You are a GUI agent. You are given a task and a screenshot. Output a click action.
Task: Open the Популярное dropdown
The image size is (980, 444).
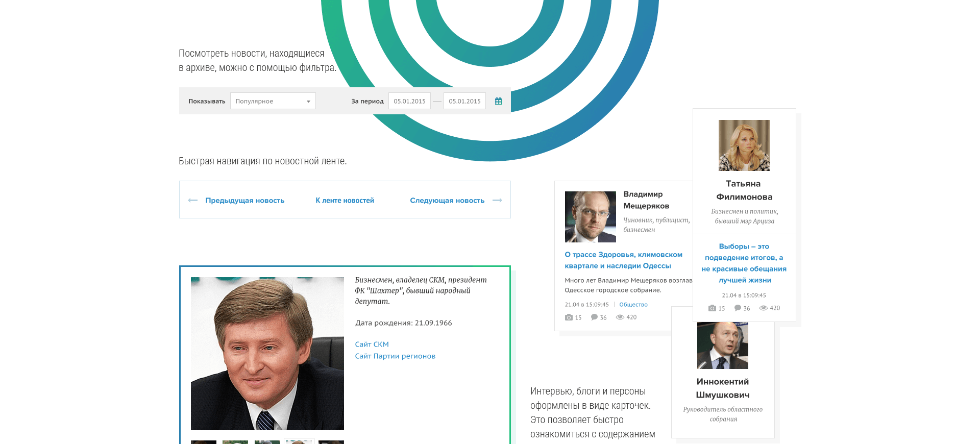tap(273, 101)
